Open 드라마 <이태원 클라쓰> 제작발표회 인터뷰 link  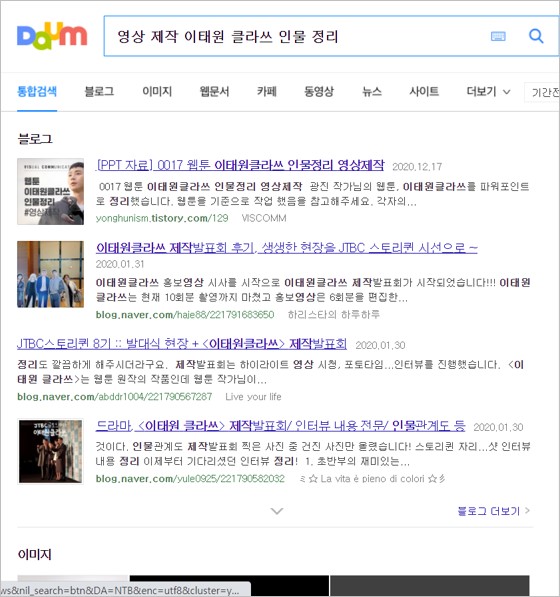281,425
